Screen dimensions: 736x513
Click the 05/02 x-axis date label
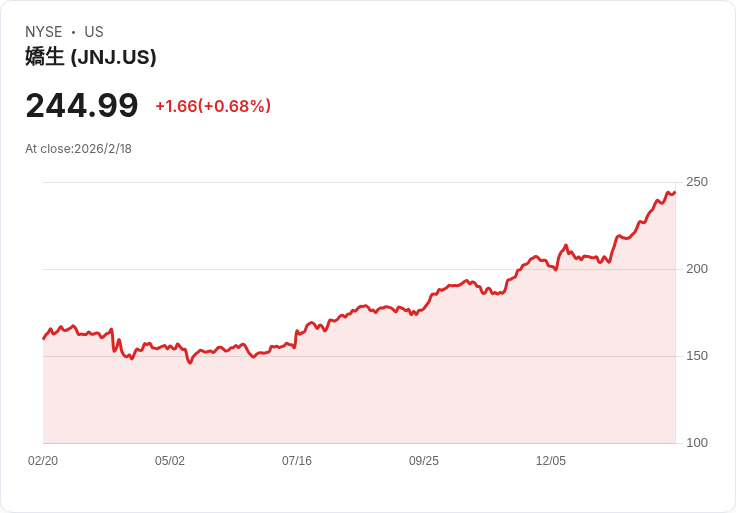point(170,461)
